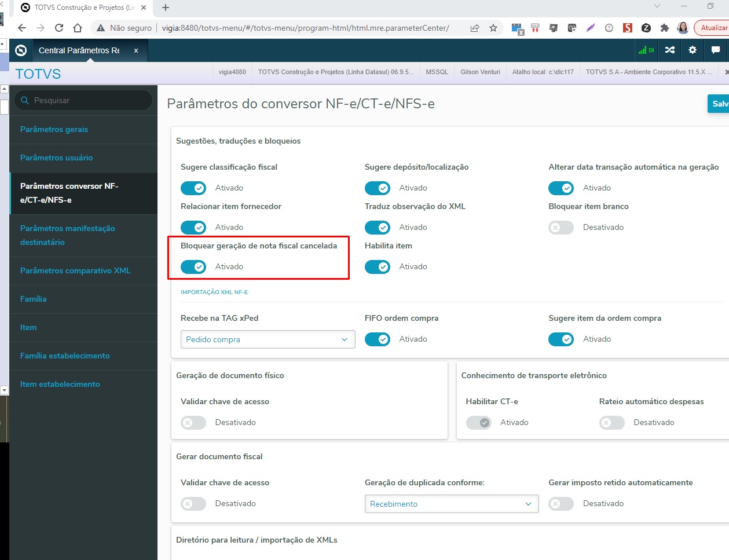Image resolution: width=729 pixels, height=560 pixels.
Task: Open browser home page icon
Action: click(x=78, y=28)
